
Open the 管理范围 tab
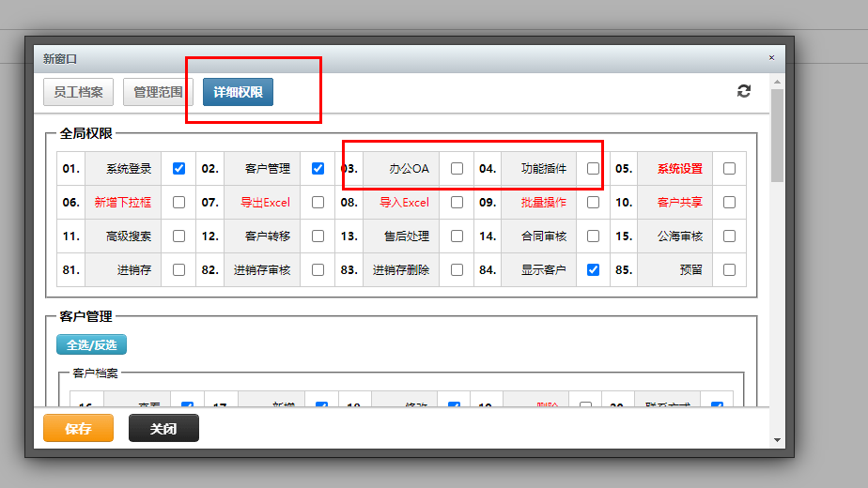tap(158, 92)
